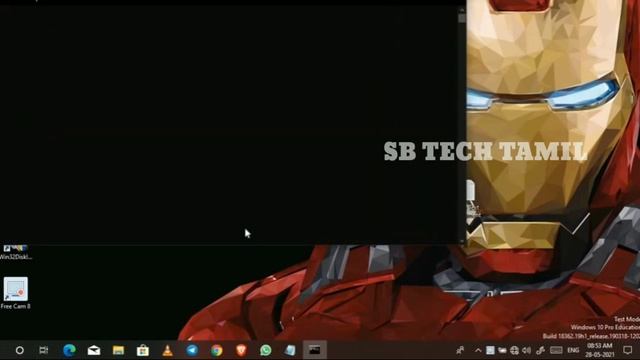The height and width of the screenshot is (360, 640).
Task: Select the active console window taskbar button
Action: 315,350
